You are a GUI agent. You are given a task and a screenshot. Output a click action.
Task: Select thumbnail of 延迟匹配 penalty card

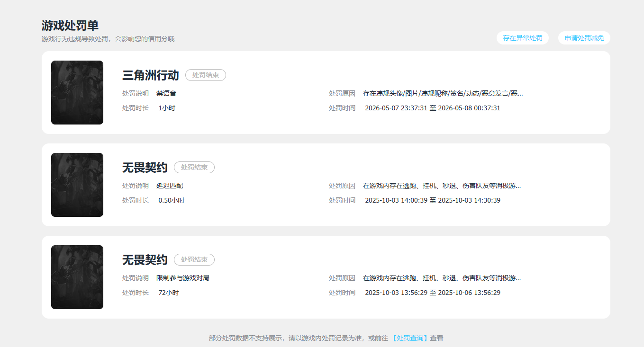coord(77,185)
